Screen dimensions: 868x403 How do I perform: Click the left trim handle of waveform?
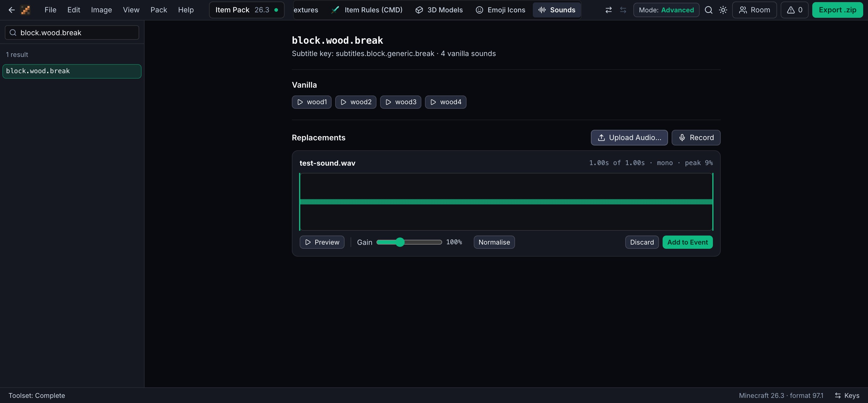300,202
